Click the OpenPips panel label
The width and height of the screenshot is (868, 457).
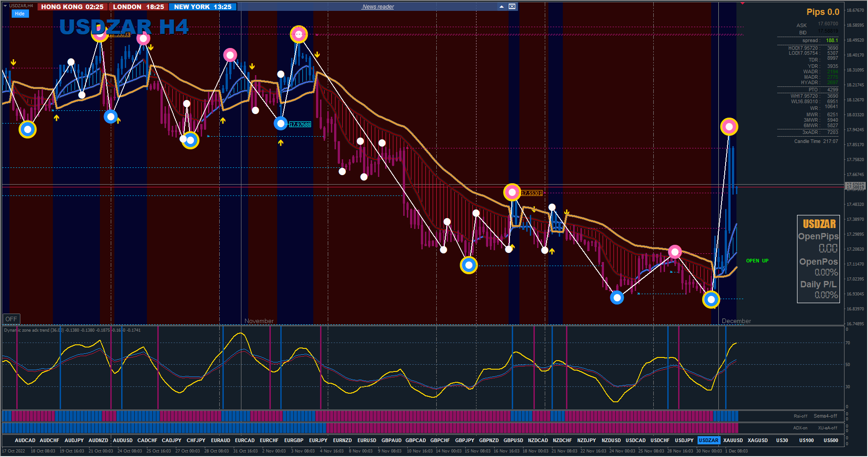818,236
